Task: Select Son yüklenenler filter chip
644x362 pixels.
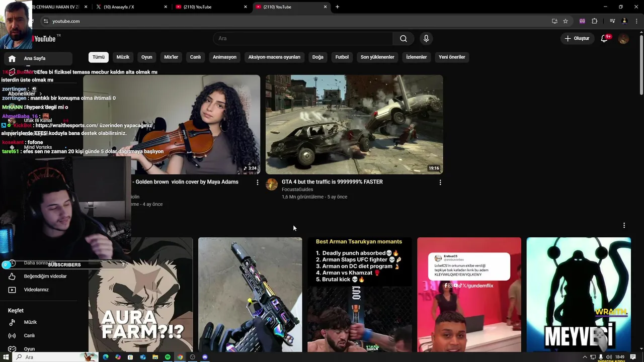Action: coord(377,57)
